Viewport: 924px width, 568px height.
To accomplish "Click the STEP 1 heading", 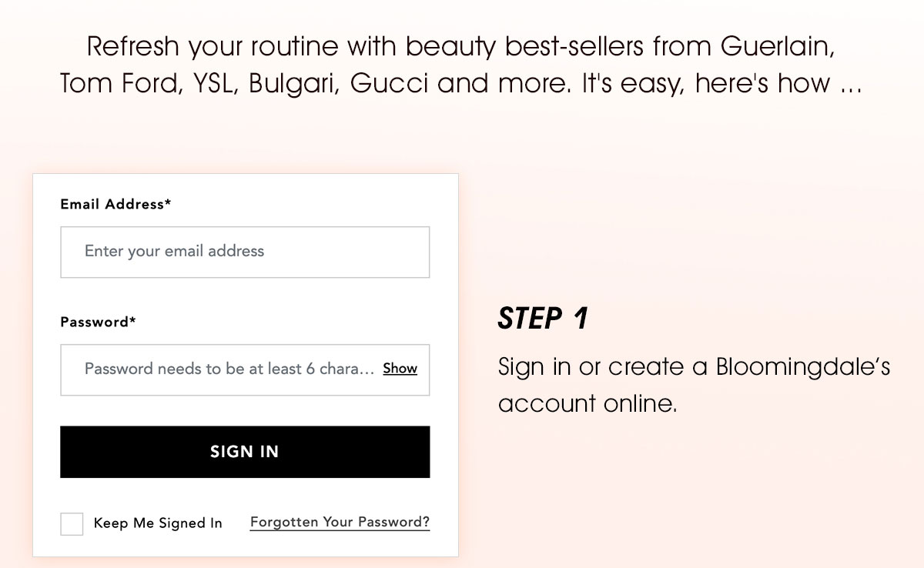I will [543, 318].
